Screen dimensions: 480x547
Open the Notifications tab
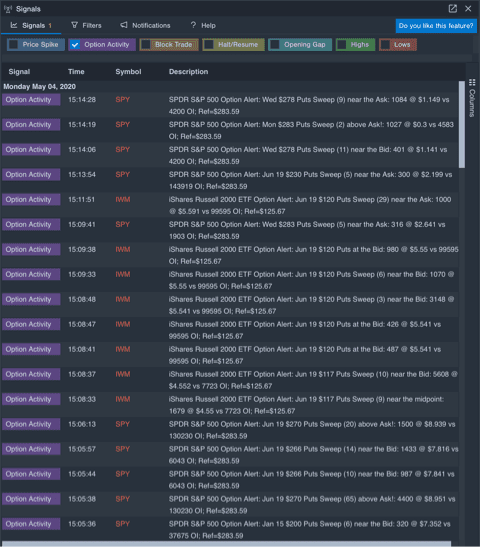coord(145,25)
